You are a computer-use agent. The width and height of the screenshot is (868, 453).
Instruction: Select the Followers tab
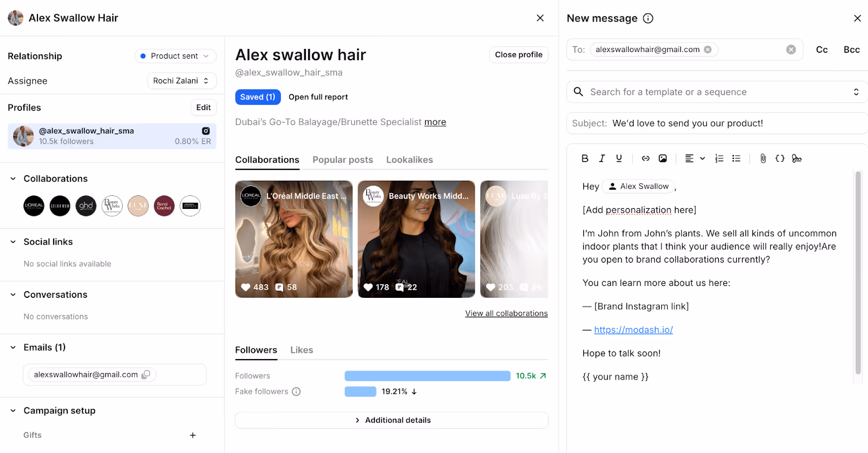point(256,350)
